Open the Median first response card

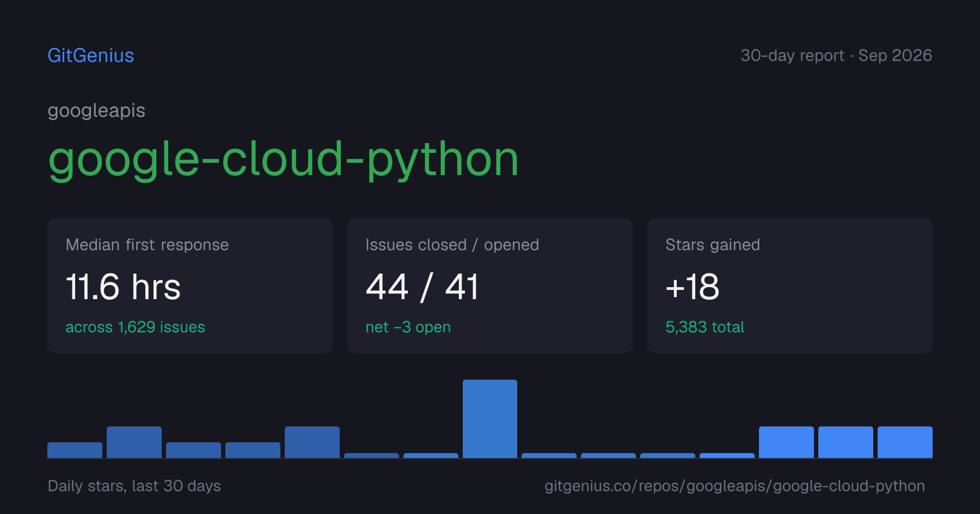click(x=190, y=286)
